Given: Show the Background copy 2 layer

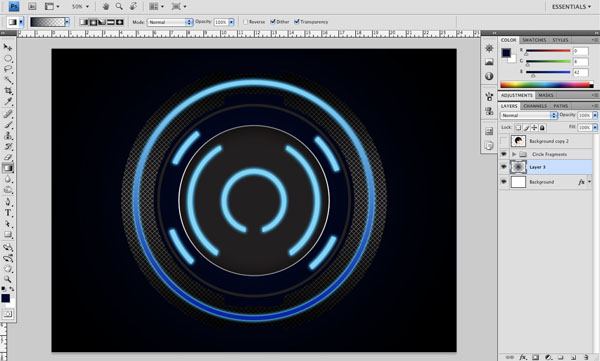Looking at the screenshot, I should click(x=504, y=141).
